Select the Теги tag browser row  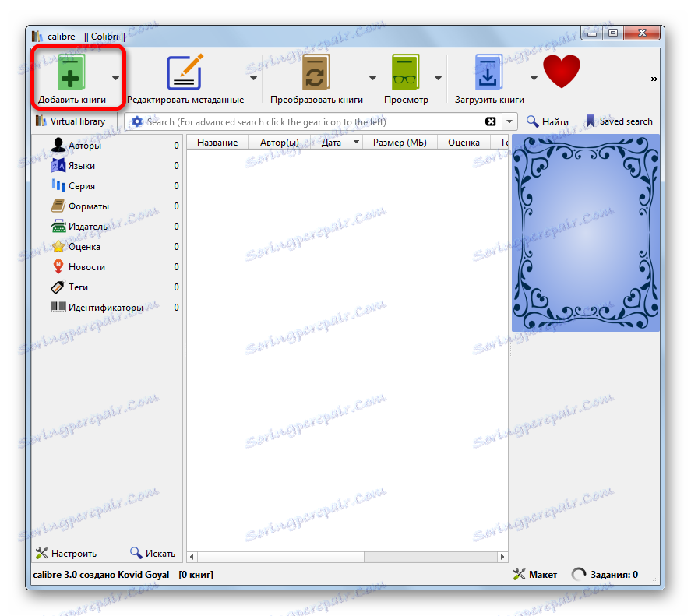coord(107,287)
